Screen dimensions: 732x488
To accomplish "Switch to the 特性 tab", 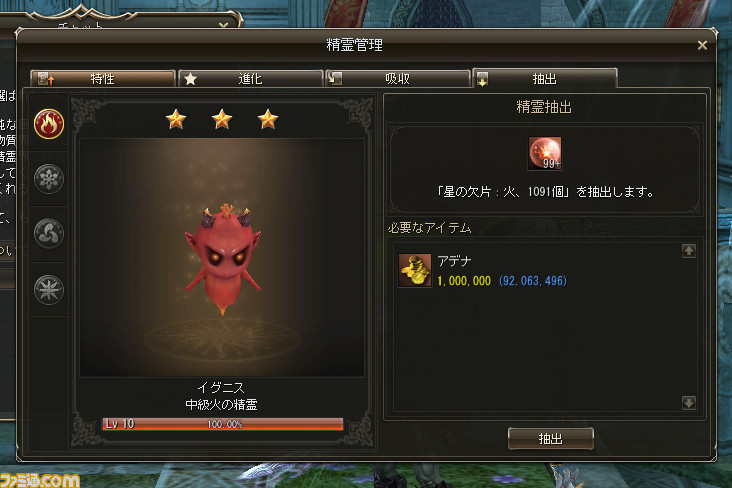I will tap(103, 78).
